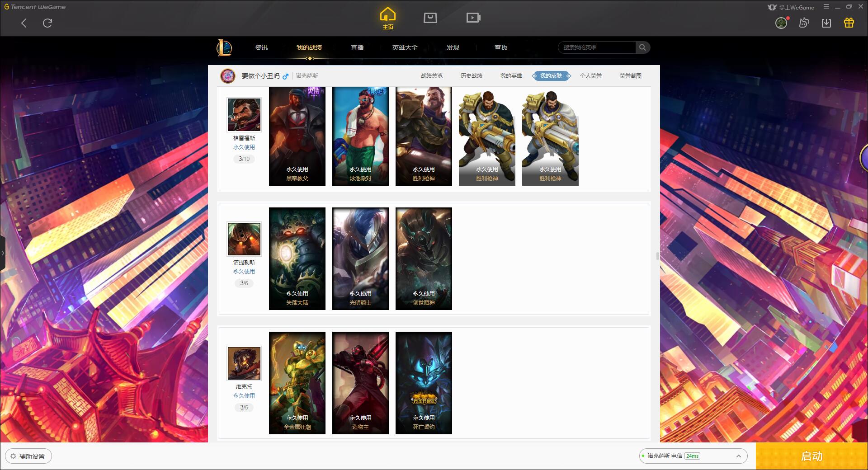Open the 英雄大全 tab
Viewport: 868px width, 470px height.
tap(405, 47)
